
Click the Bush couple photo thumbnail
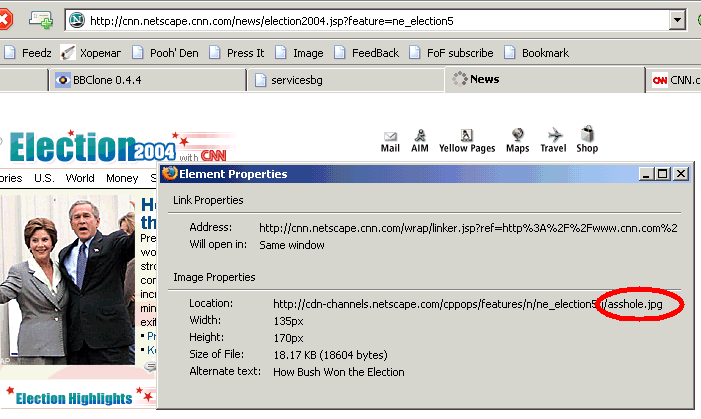(67, 280)
